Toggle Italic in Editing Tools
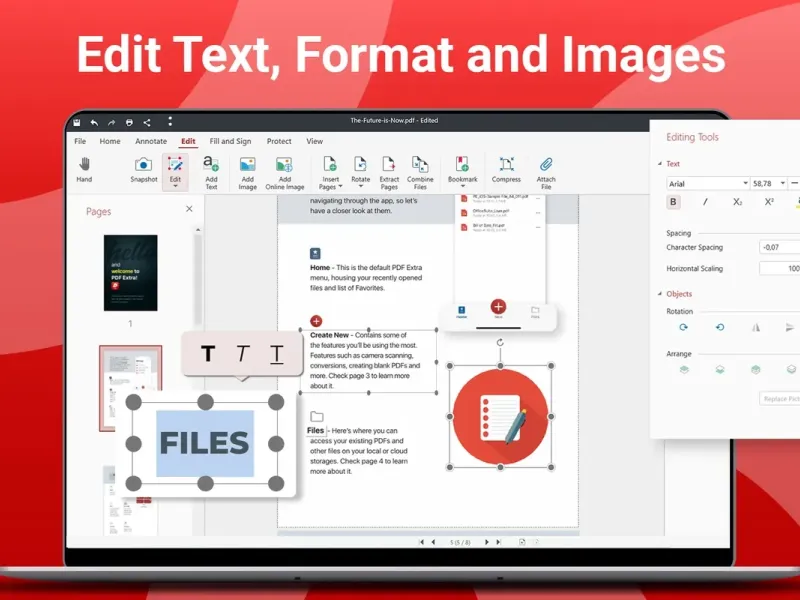The height and width of the screenshot is (600, 800). (705, 202)
